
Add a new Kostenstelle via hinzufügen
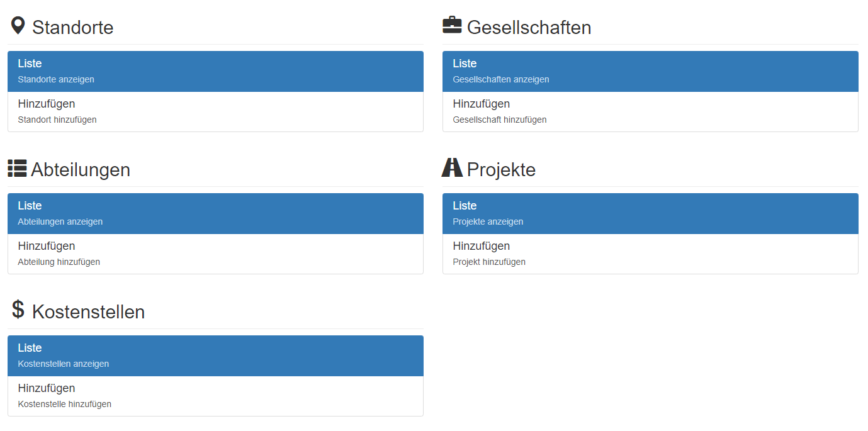click(215, 396)
